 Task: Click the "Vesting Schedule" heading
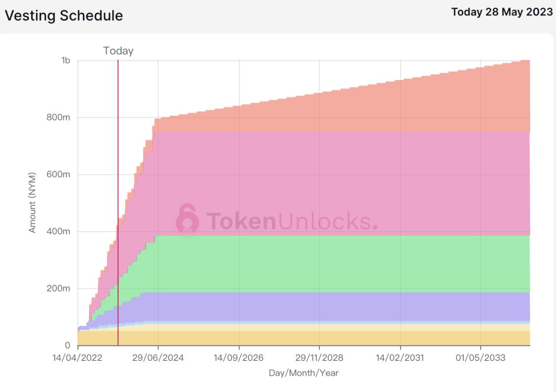[64, 15]
